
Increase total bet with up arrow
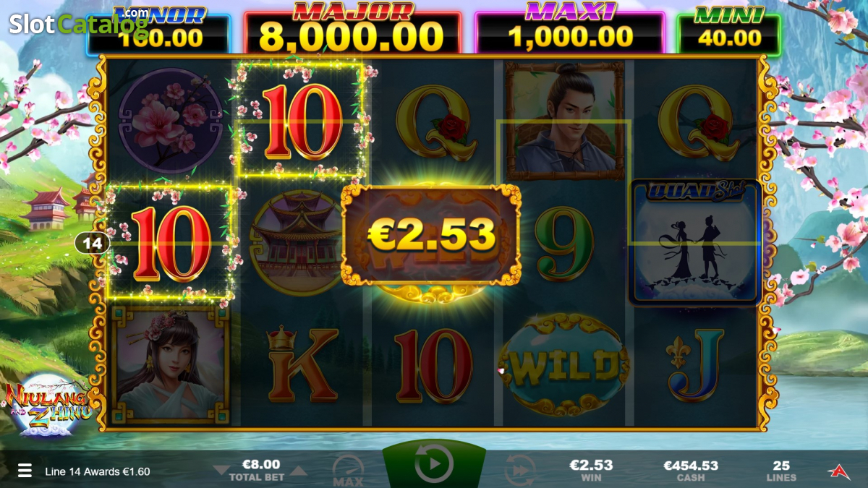pyautogui.click(x=299, y=471)
